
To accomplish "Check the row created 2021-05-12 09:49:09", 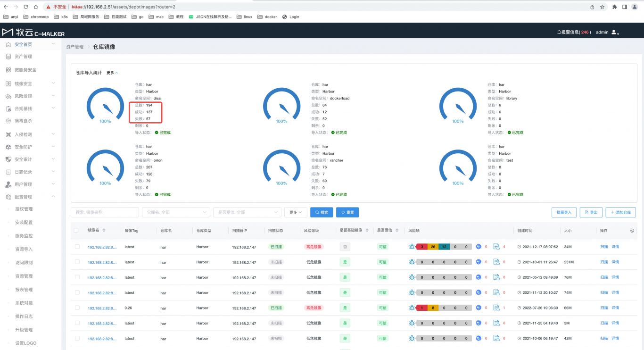I will tap(77, 277).
